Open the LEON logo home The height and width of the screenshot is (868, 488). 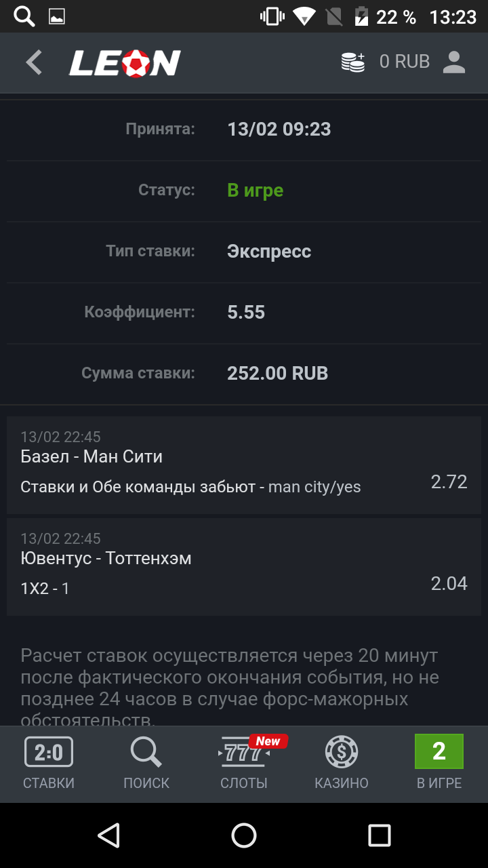click(x=125, y=63)
